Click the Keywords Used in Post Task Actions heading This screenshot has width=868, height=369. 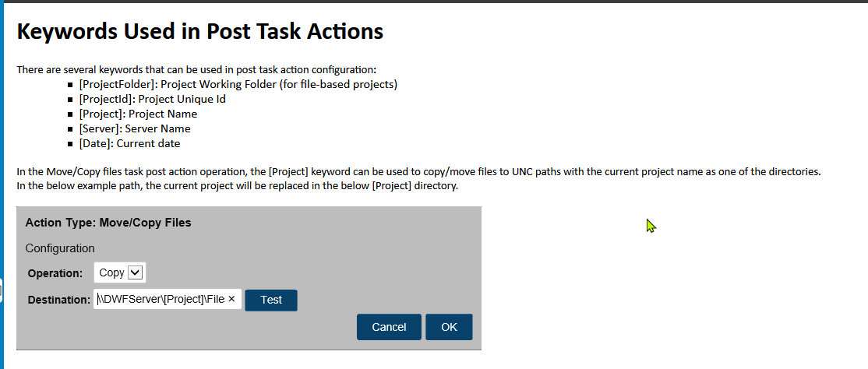(x=200, y=32)
